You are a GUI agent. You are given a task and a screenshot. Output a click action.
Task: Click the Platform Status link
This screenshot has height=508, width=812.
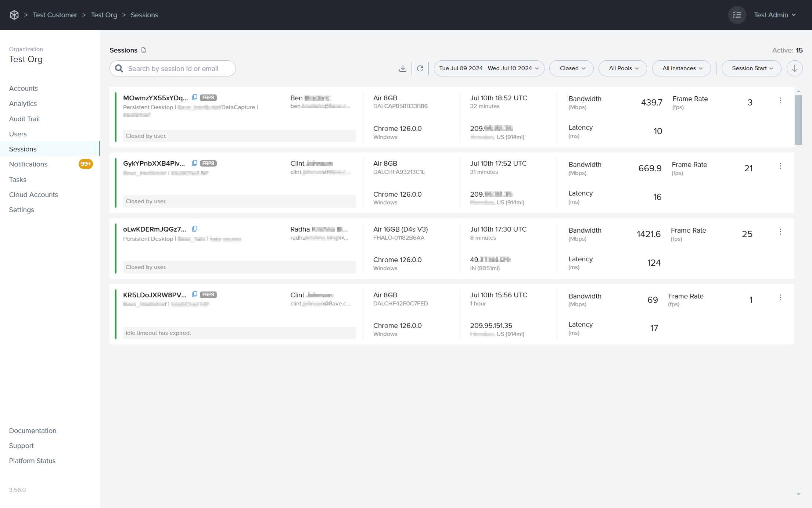(x=32, y=461)
